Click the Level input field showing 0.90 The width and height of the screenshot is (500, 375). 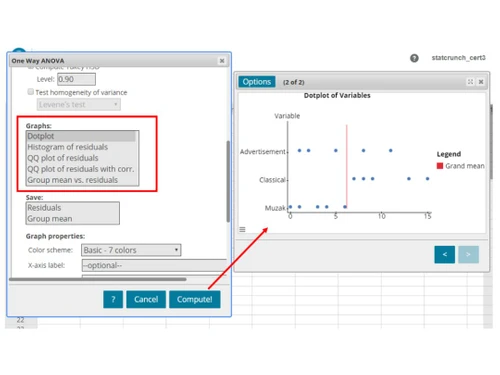[76, 79]
